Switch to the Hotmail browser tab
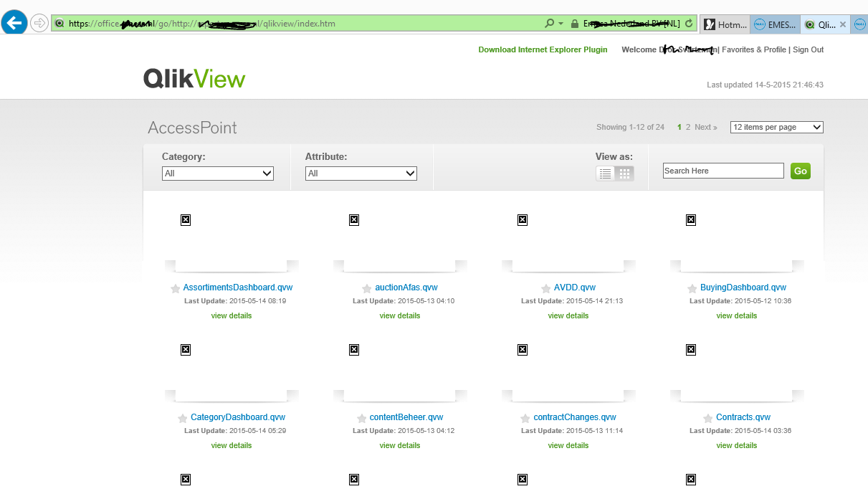Image resolution: width=868 pixels, height=499 pixels. pos(725,24)
